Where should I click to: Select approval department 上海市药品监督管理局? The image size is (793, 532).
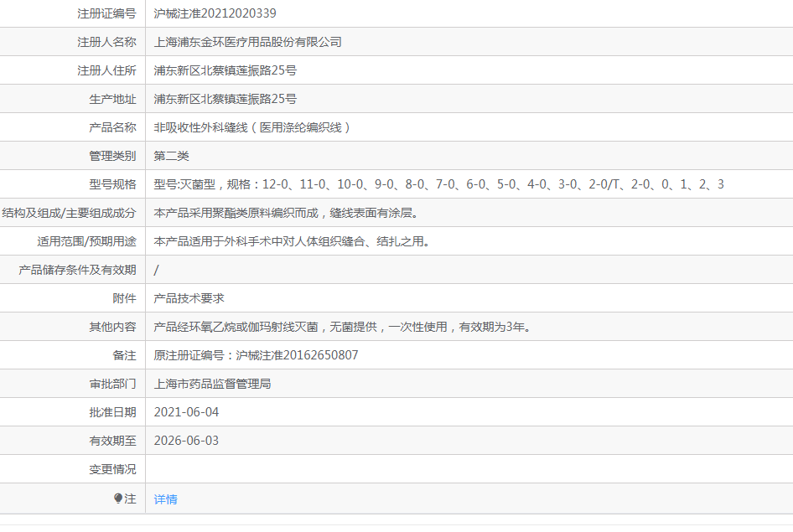tap(212, 384)
